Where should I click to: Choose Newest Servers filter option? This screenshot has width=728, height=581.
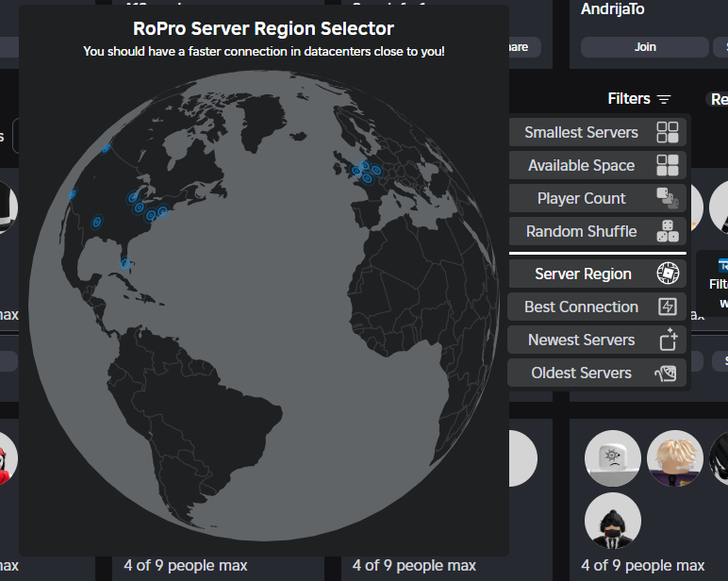(597, 340)
